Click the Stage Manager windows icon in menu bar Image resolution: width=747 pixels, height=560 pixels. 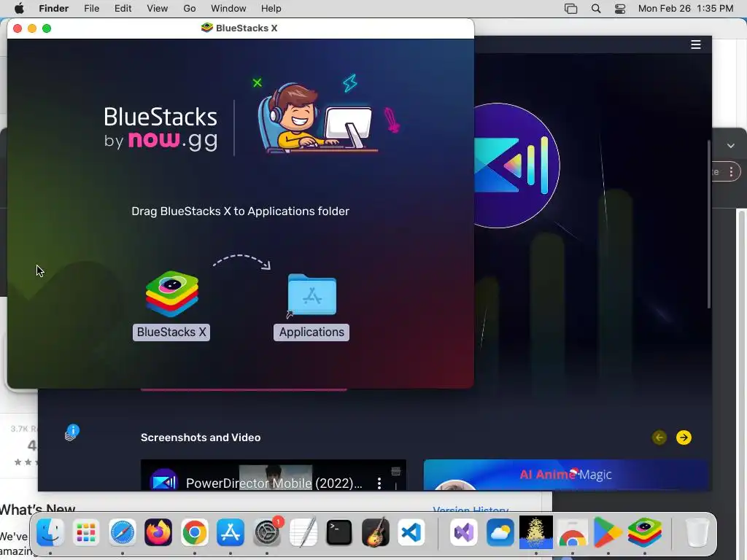(570, 9)
